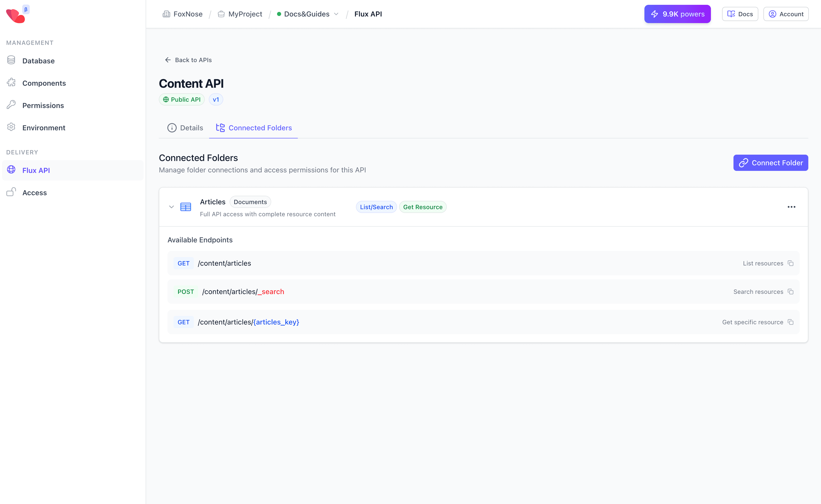Click the Environment gear icon
This screenshot has width=821, height=504.
click(11, 127)
